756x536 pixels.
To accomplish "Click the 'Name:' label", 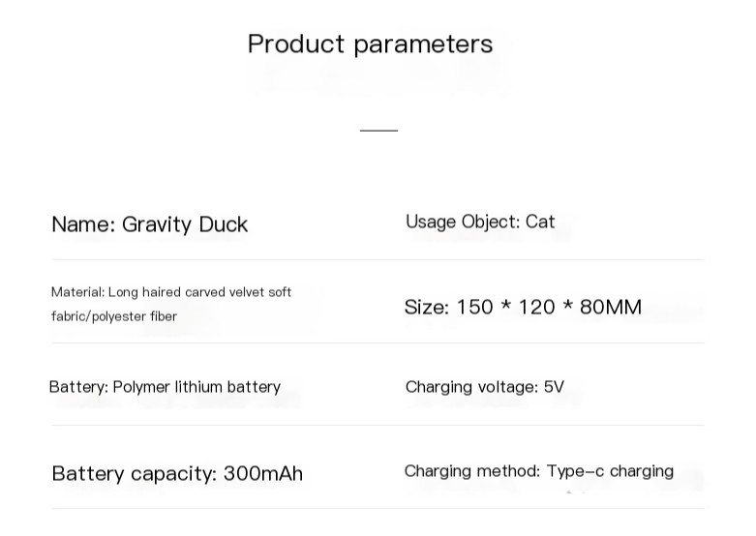I will point(83,224).
